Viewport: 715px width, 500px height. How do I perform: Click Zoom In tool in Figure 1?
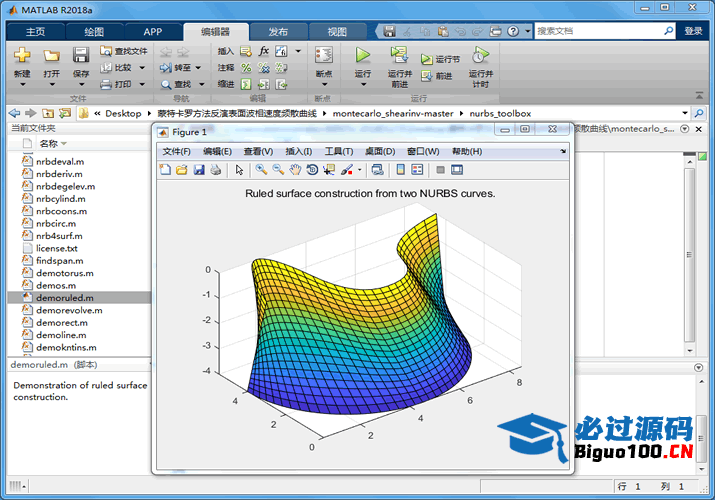[x=261, y=170]
